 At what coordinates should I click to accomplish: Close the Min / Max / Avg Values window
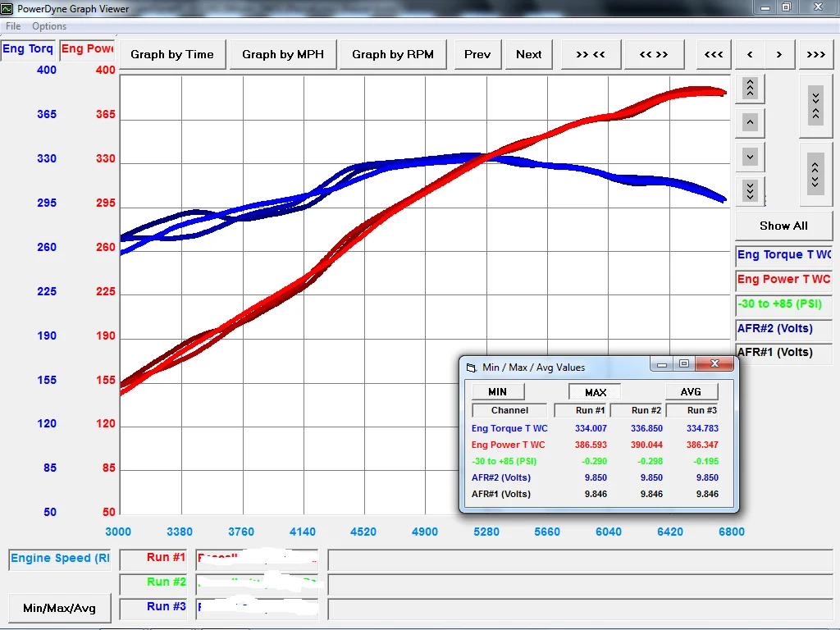pos(714,363)
